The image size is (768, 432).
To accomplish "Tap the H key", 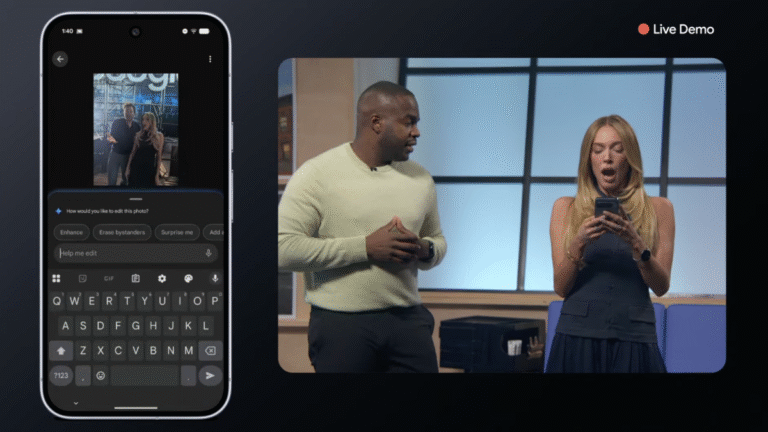I will [153, 326].
